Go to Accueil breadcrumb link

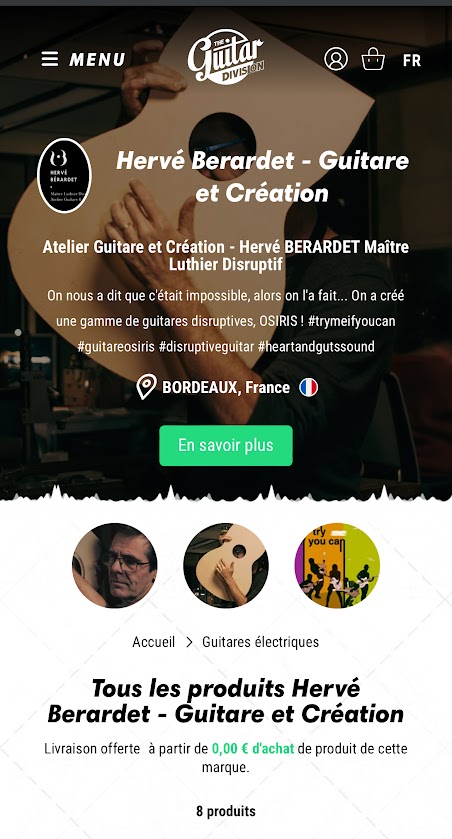click(154, 642)
